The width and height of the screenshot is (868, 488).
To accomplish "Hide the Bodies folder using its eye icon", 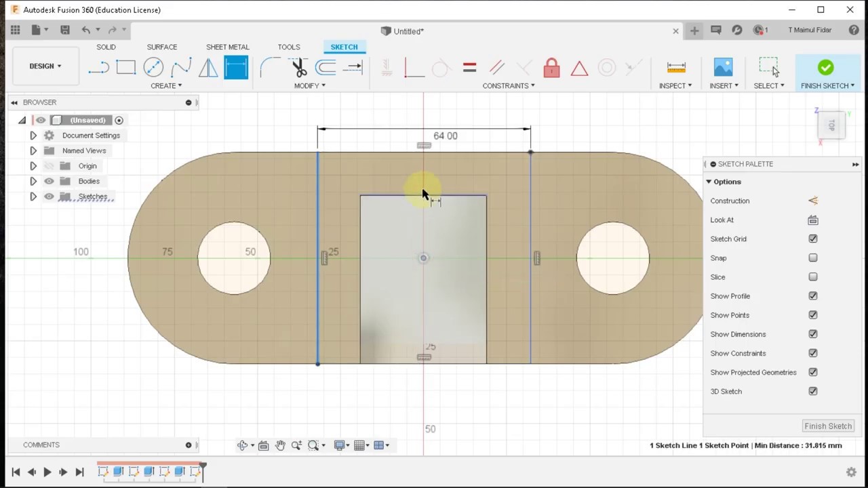I will [x=49, y=181].
